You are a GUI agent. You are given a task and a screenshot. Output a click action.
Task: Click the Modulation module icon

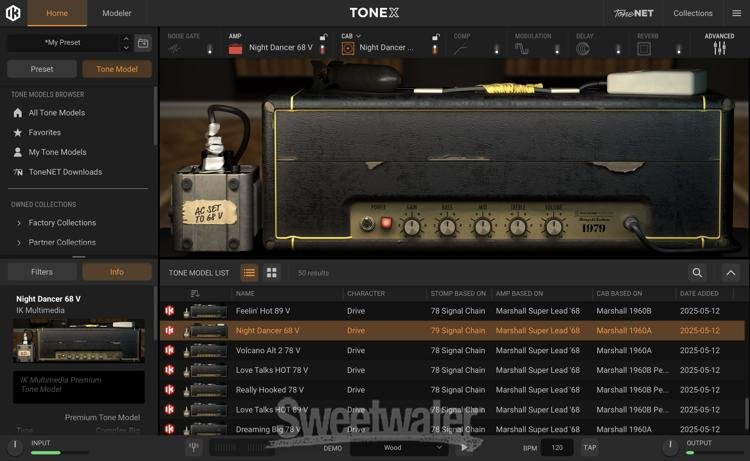coord(521,49)
